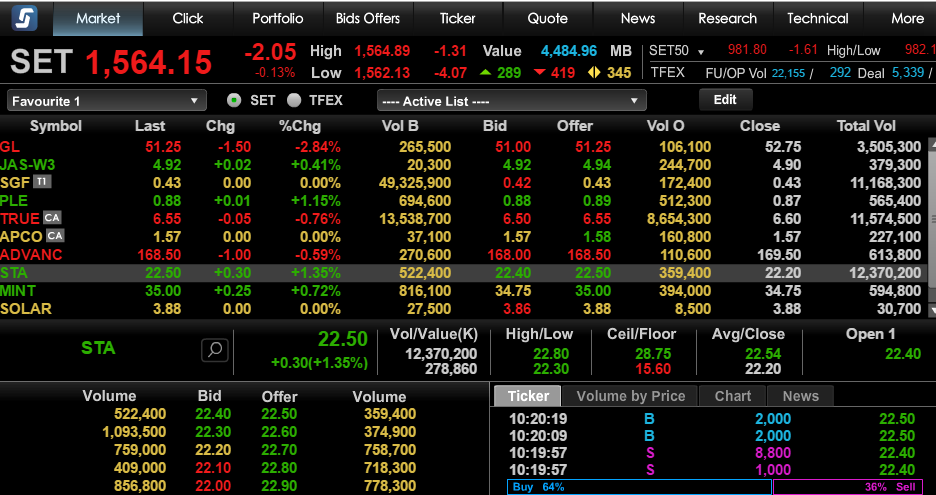936x495 pixels.
Task: Select the MINT row
Action: [463, 291]
